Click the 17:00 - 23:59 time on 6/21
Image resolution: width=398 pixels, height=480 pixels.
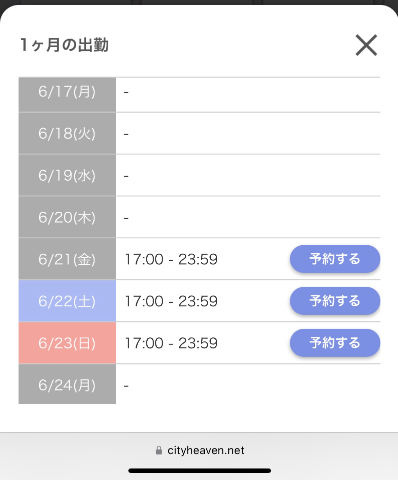tap(171, 259)
